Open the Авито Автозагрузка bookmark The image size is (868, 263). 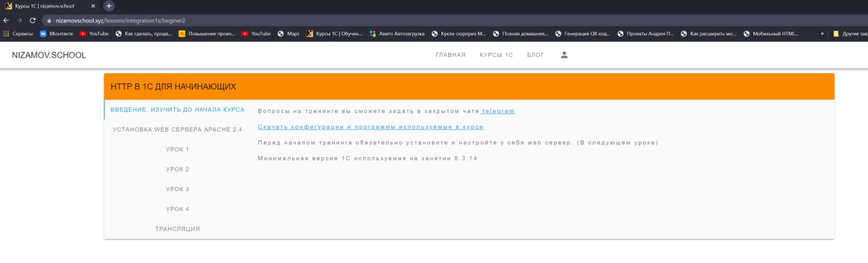click(397, 33)
